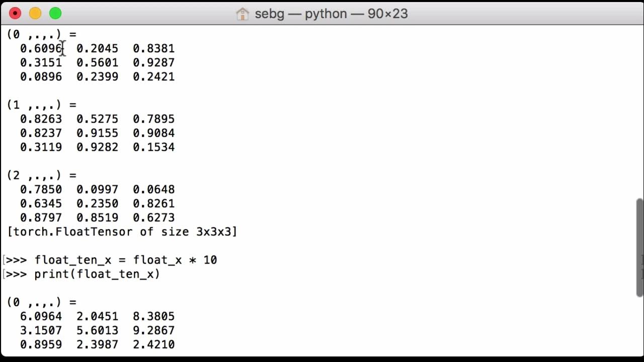Click the value 0.9282 in second matrix

pos(98,147)
